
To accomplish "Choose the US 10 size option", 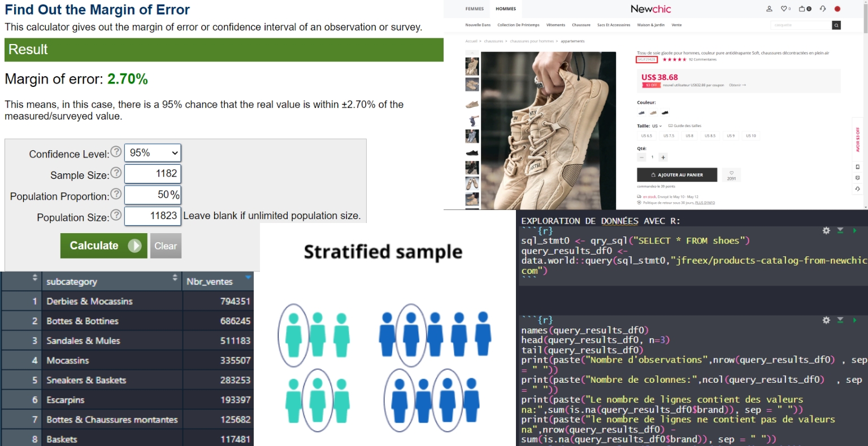I will (x=750, y=136).
